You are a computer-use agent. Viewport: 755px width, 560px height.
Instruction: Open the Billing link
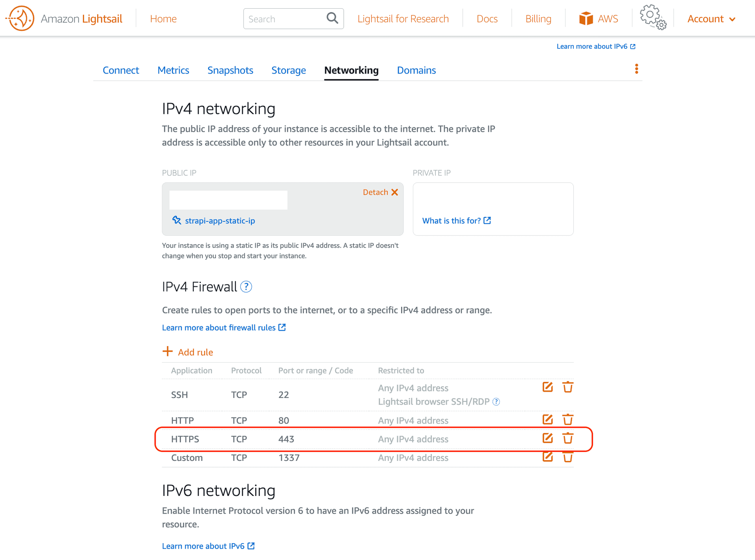pyautogui.click(x=538, y=18)
